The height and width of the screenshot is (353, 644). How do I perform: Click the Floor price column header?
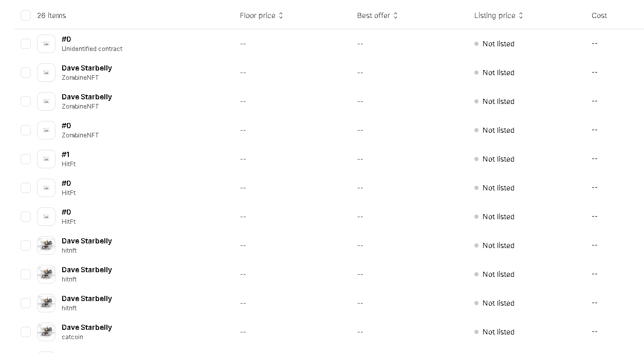click(257, 15)
